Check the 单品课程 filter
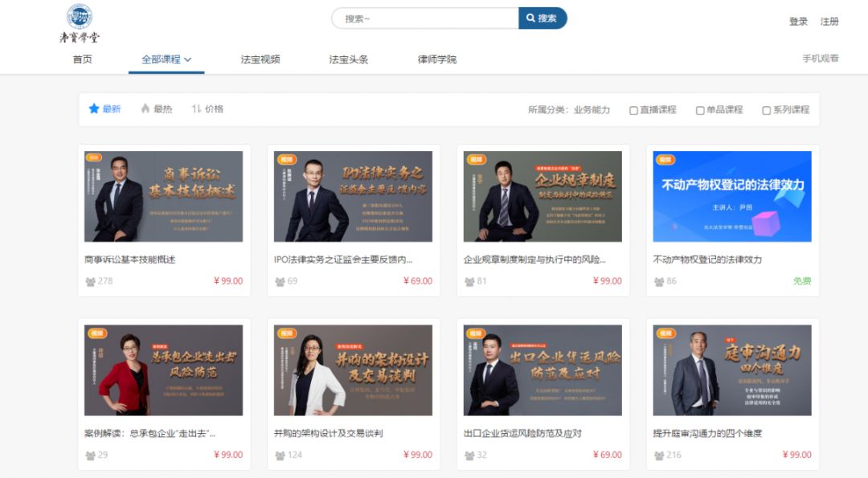This screenshot has width=868, height=478. coord(700,110)
